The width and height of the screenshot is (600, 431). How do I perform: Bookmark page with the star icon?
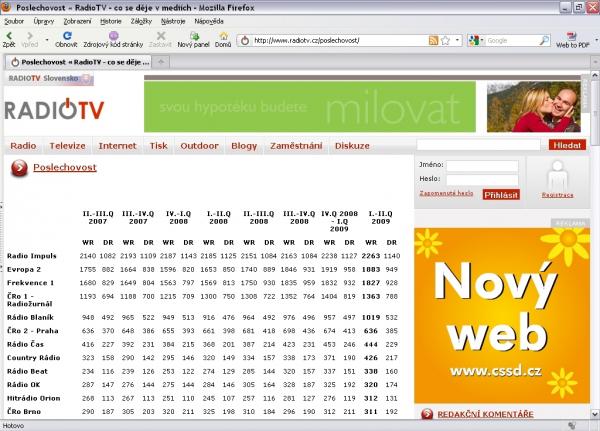(x=445, y=40)
